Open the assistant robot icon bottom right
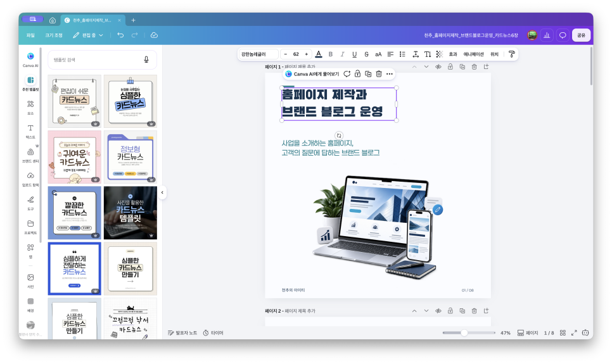The image size is (612, 364). tap(585, 333)
